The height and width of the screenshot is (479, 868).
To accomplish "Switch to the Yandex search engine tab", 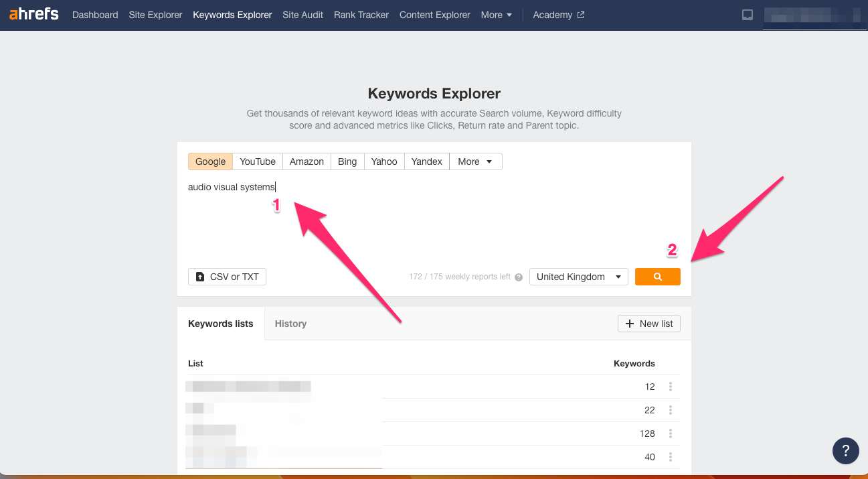I will [427, 161].
